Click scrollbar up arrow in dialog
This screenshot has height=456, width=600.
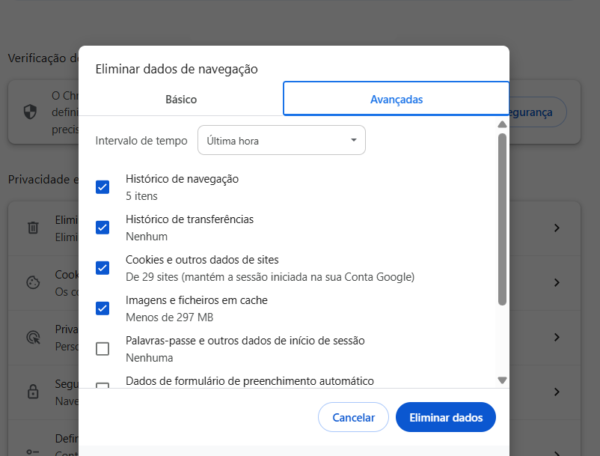502,124
